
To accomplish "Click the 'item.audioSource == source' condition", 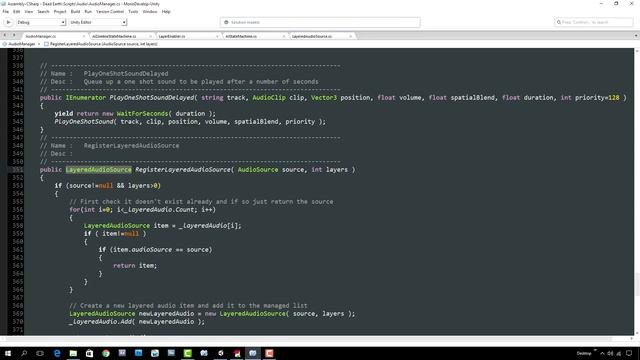I will pyautogui.click(x=161, y=249).
